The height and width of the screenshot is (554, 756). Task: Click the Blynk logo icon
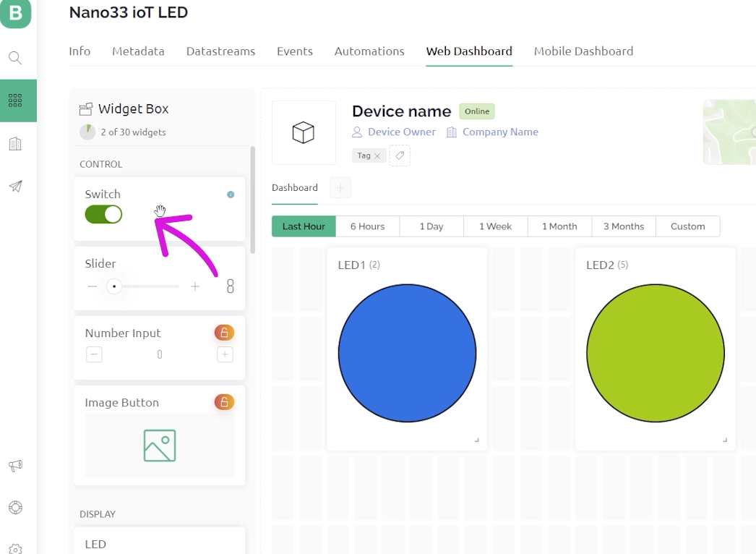click(x=15, y=13)
